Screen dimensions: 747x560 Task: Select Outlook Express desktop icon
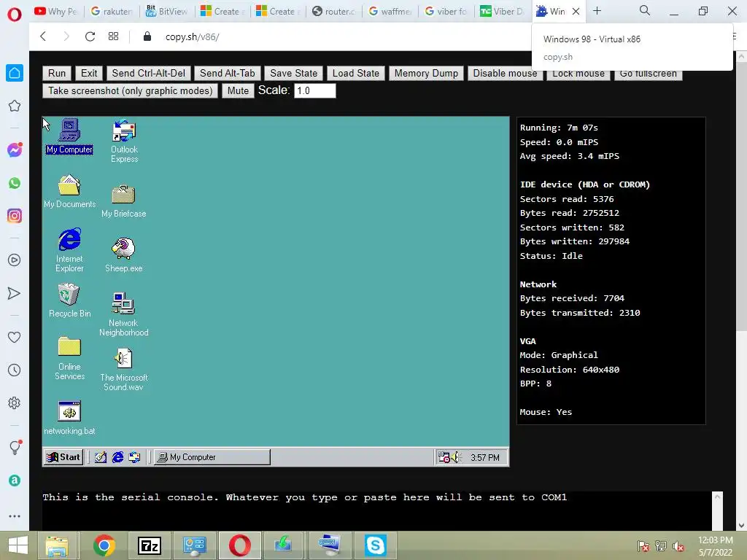(x=124, y=141)
